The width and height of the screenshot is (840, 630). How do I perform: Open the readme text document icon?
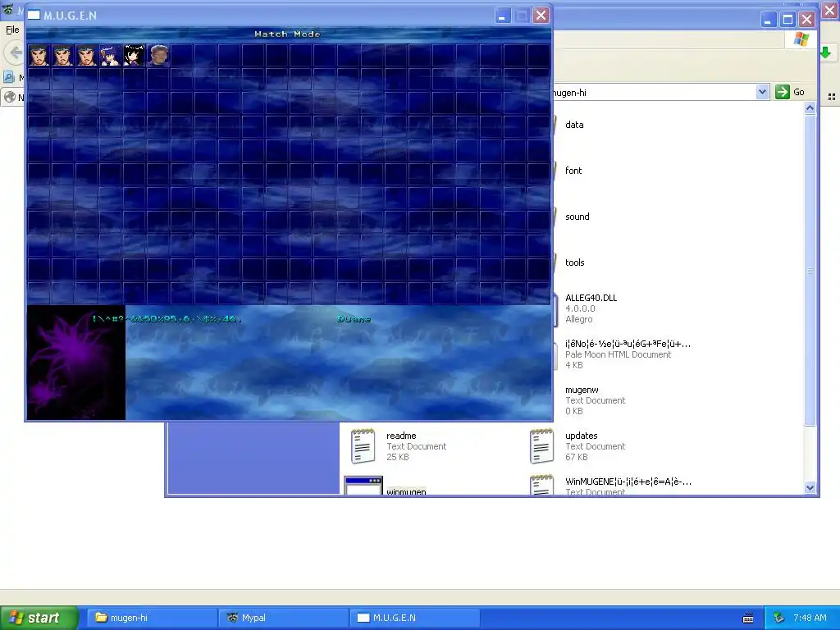pos(363,445)
